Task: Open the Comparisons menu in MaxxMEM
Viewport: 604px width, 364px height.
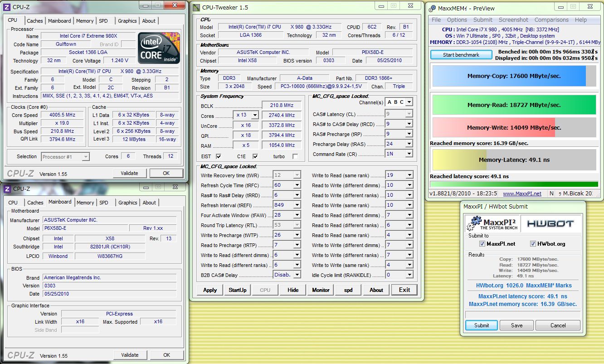Action: click(x=551, y=20)
